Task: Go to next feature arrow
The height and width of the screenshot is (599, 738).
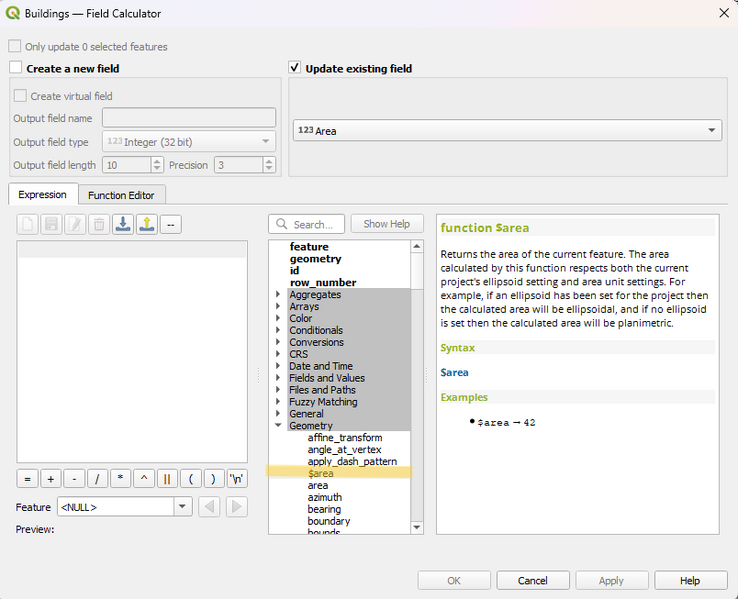Action: tap(237, 507)
